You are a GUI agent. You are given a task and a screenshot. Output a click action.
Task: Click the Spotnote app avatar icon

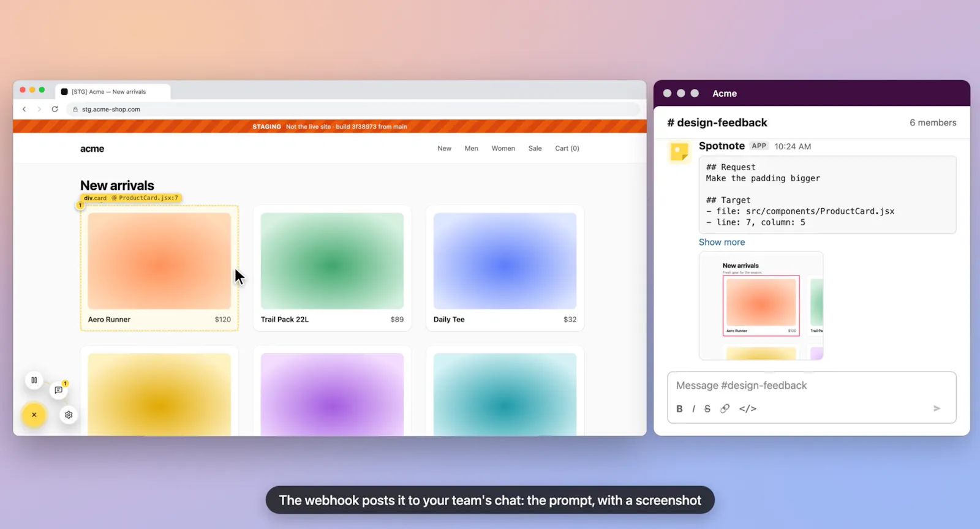point(679,152)
